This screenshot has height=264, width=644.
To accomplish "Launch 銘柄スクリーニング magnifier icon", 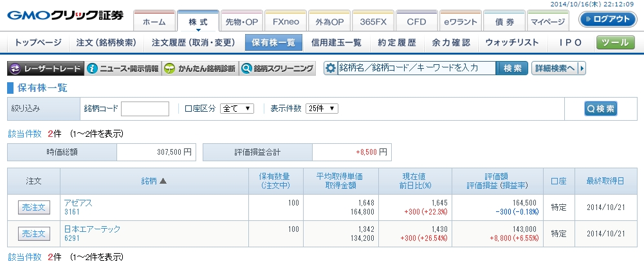I will (x=246, y=69).
